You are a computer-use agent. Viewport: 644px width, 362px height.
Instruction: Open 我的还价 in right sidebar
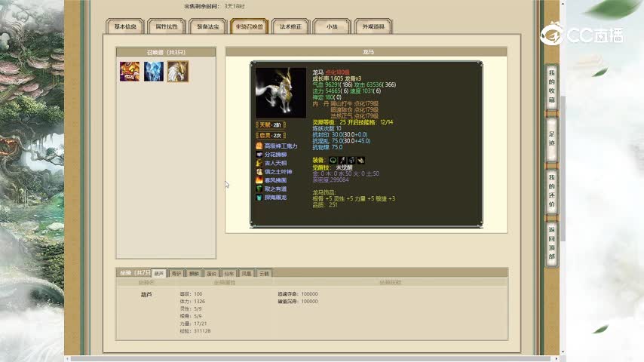tap(551, 191)
